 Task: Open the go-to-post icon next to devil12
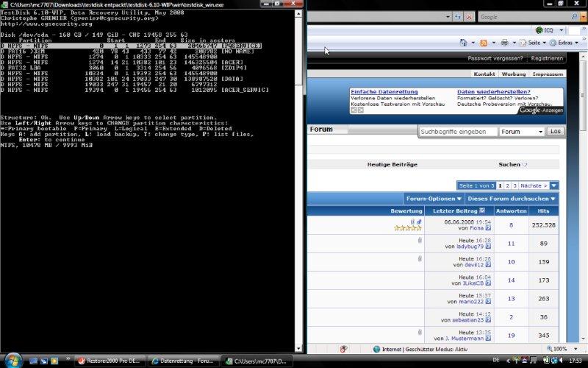488,265
